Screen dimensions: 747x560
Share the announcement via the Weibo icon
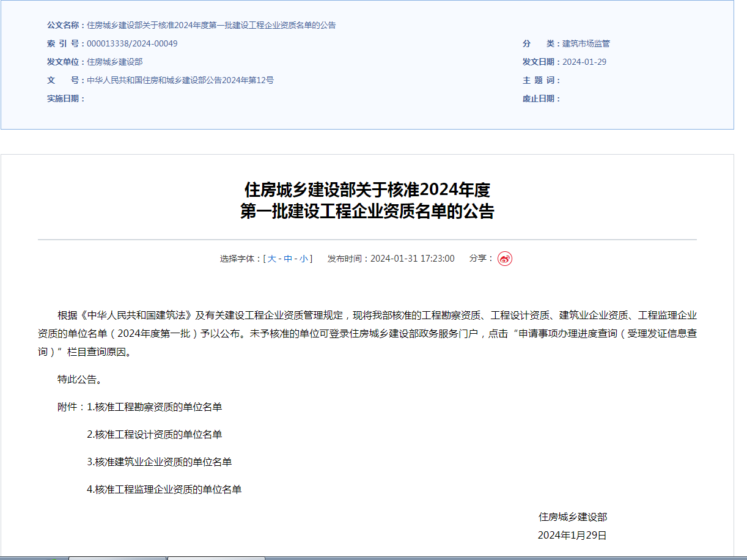point(505,258)
